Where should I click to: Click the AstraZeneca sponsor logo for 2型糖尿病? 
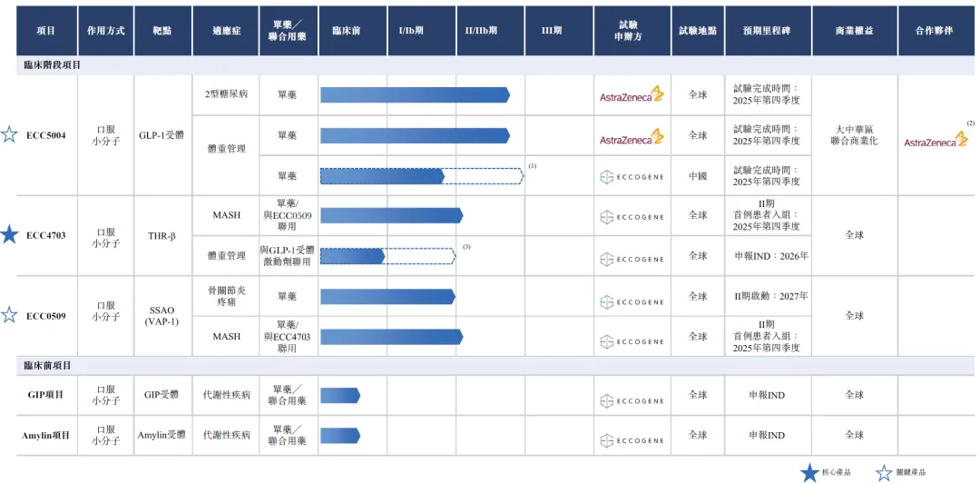632,95
